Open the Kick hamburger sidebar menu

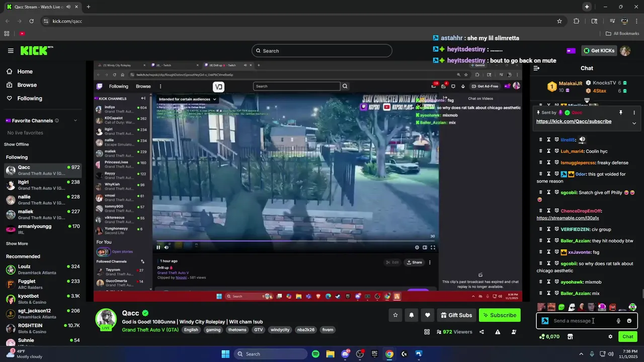(x=11, y=51)
